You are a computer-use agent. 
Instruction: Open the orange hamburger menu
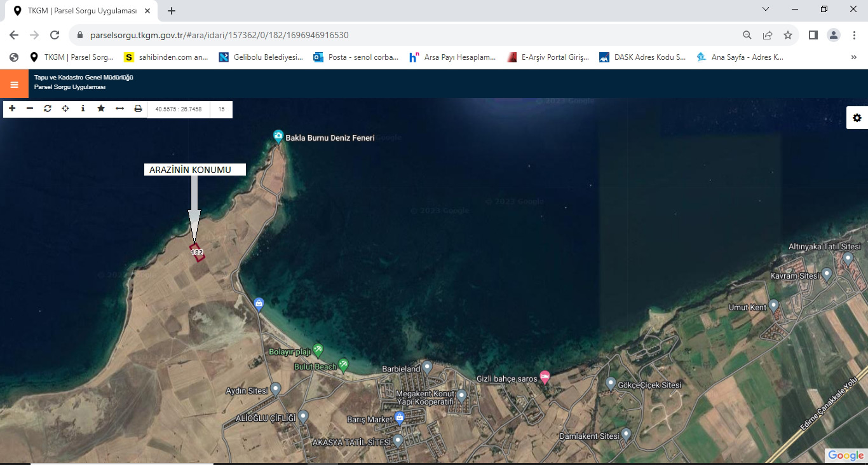pos(14,84)
